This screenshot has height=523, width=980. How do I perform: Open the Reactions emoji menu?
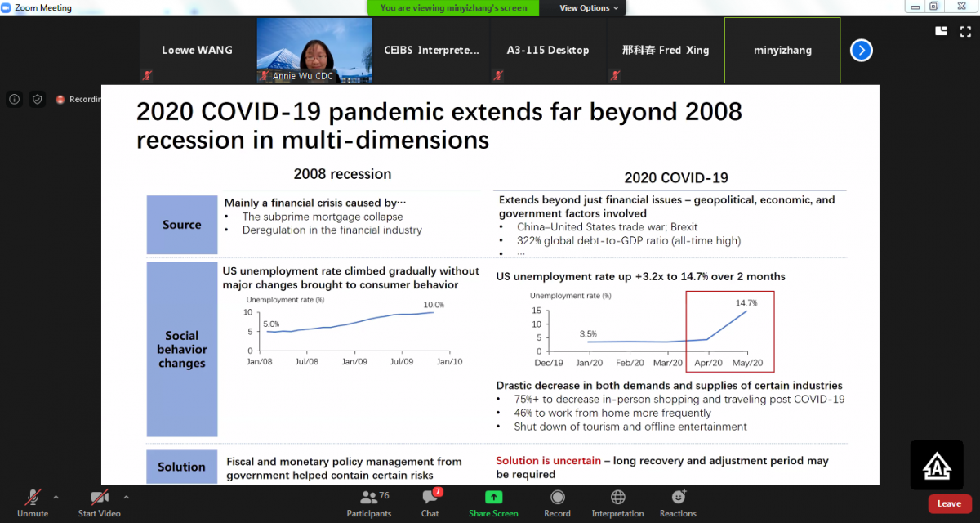[678, 503]
